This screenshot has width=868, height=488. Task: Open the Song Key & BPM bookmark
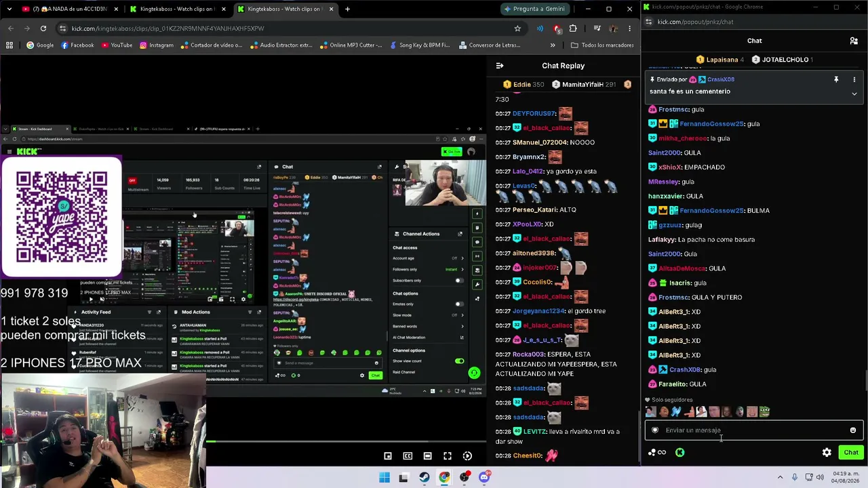(420, 45)
